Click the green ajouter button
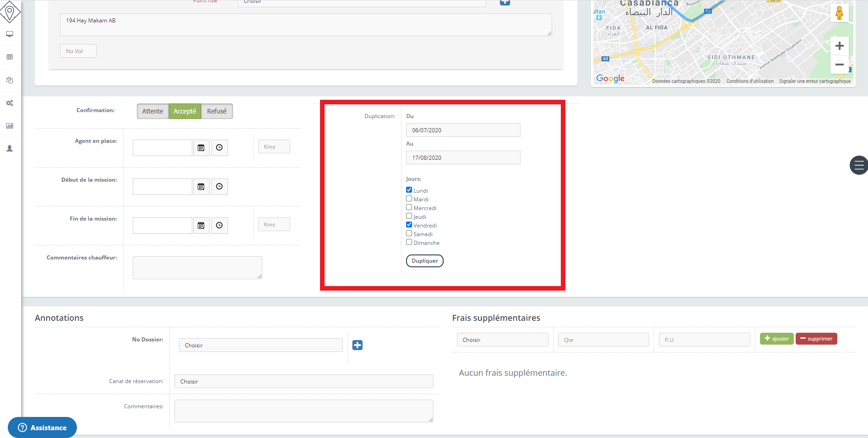This screenshot has width=868, height=438. 776,339
